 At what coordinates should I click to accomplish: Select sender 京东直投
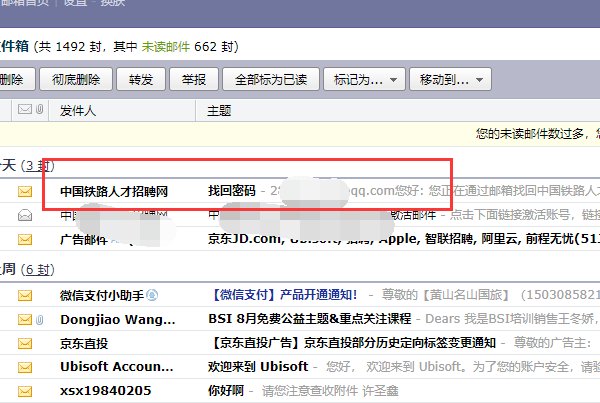point(84,343)
